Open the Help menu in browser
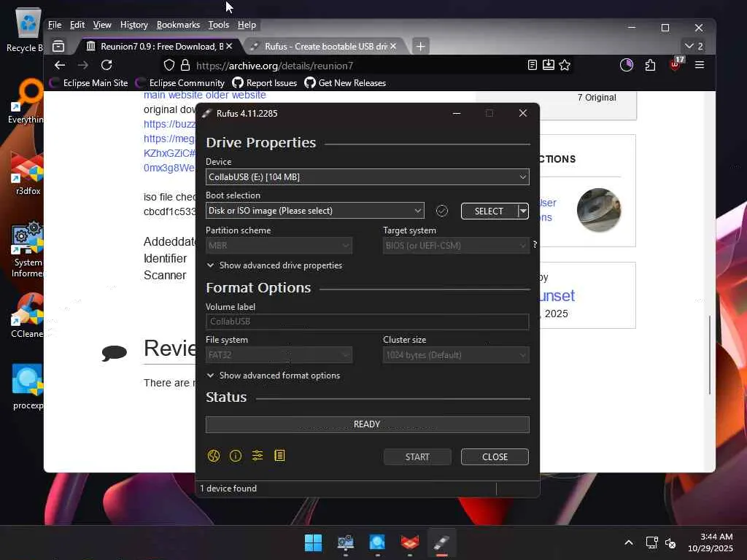The height and width of the screenshot is (560, 747). point(247,25)
